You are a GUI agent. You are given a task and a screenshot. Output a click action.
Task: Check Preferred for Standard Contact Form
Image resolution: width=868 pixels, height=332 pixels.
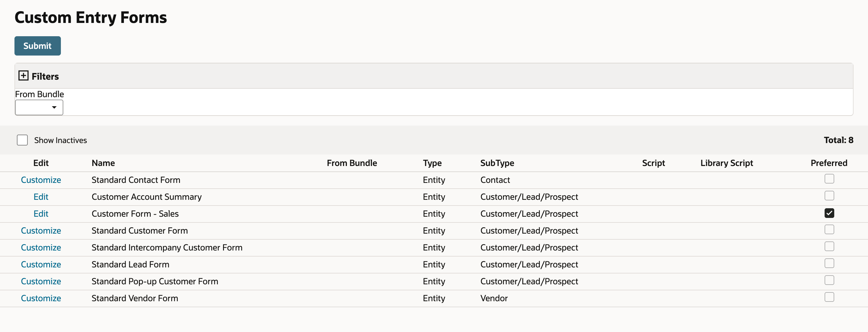coord(829,179)
